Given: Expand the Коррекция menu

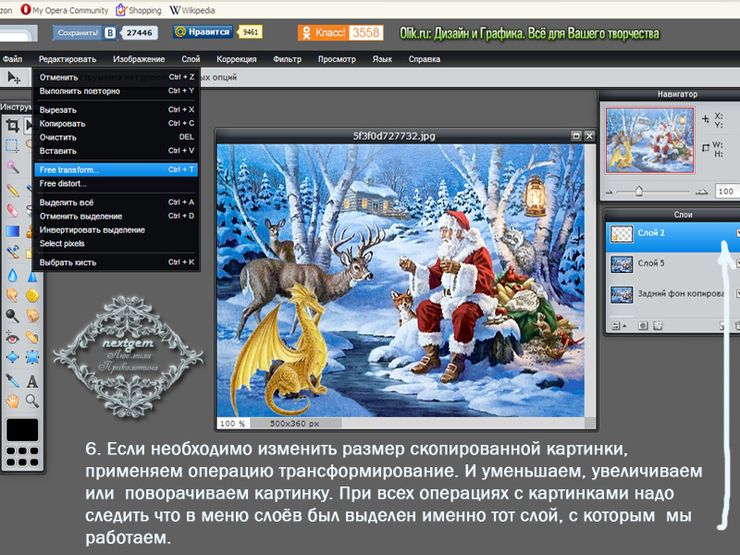Looking at the screenshot, I should pyautogui.click(x=236, y=59).
